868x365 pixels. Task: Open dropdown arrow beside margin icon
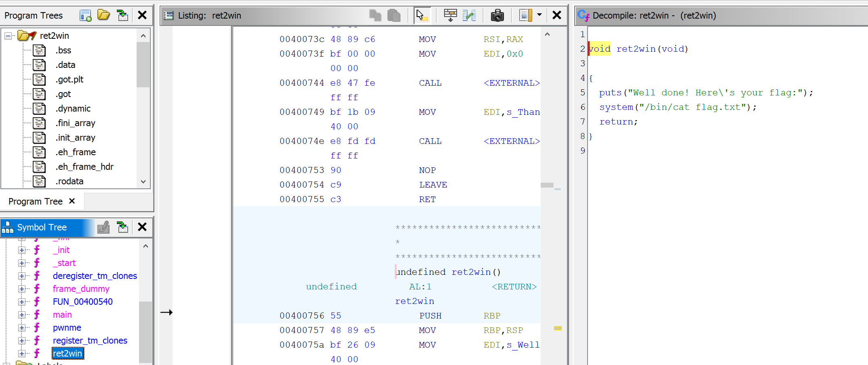point(539,15)
